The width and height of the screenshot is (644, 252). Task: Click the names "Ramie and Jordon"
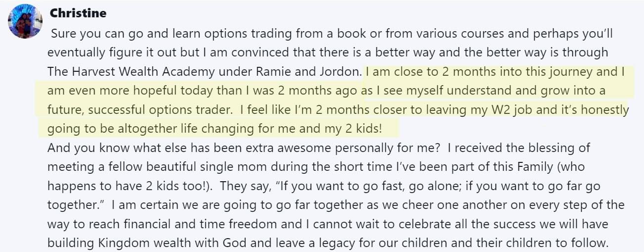pos(308,71)
